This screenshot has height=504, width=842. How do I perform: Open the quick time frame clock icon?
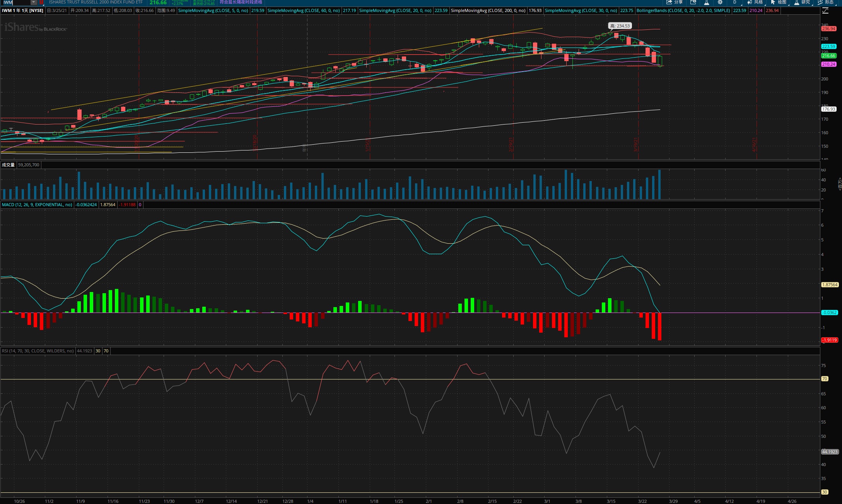[x=693, y=2]
